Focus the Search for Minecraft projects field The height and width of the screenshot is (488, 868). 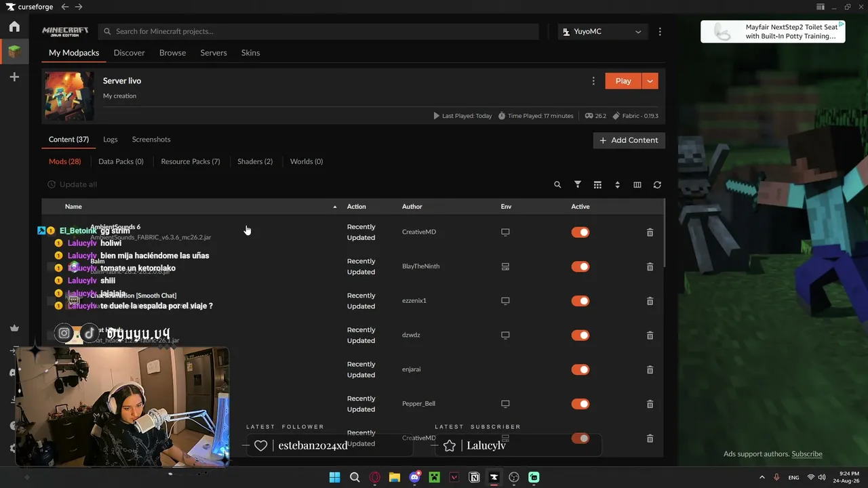click(319, 31)
